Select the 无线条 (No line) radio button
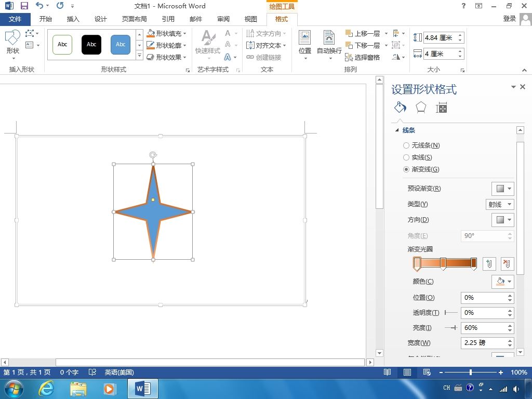532x399 pixels. click(x=406, y=145)
